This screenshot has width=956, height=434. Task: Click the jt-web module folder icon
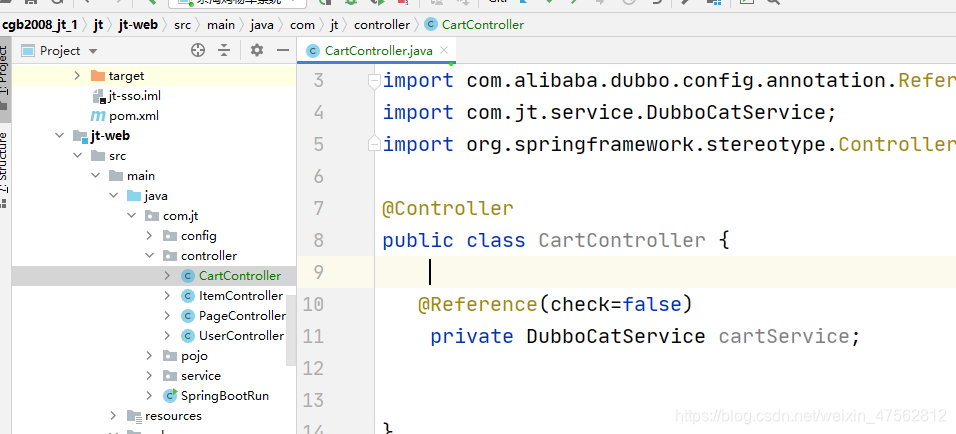point(80,135)
